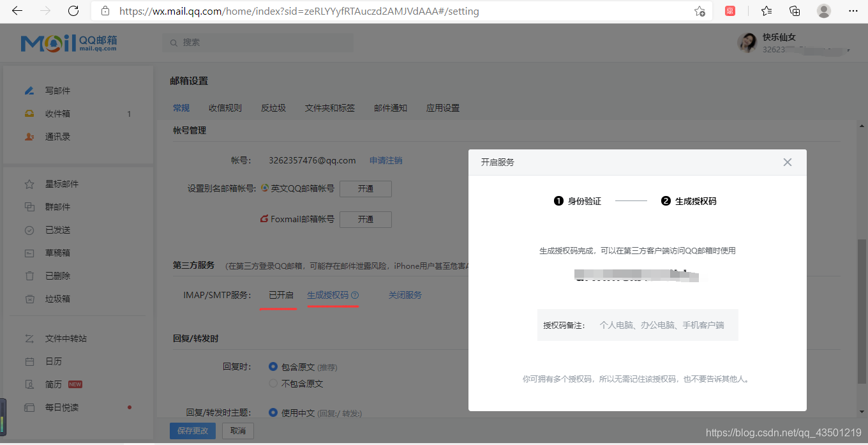Switch to 邮件通知 tab
The width and height of the screenshot is (868, 445).
(391, 108)
